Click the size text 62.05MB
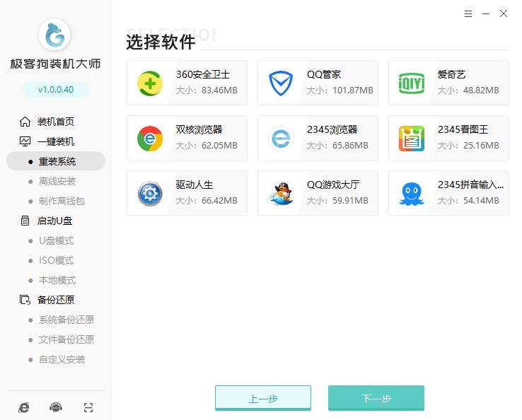522x420 pixels. [x=219, y=146]
